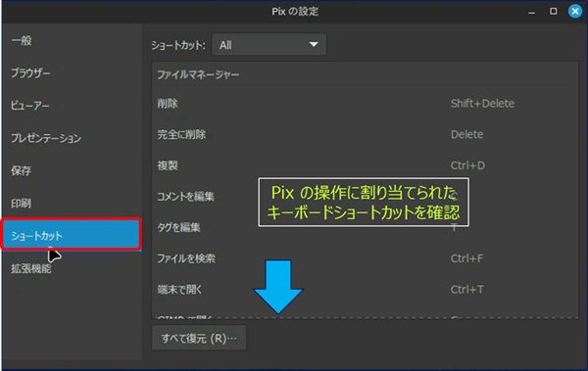This screenshot has height=371, width=588.
Task: Select the 削除 shortcut row
Action: 365,104
